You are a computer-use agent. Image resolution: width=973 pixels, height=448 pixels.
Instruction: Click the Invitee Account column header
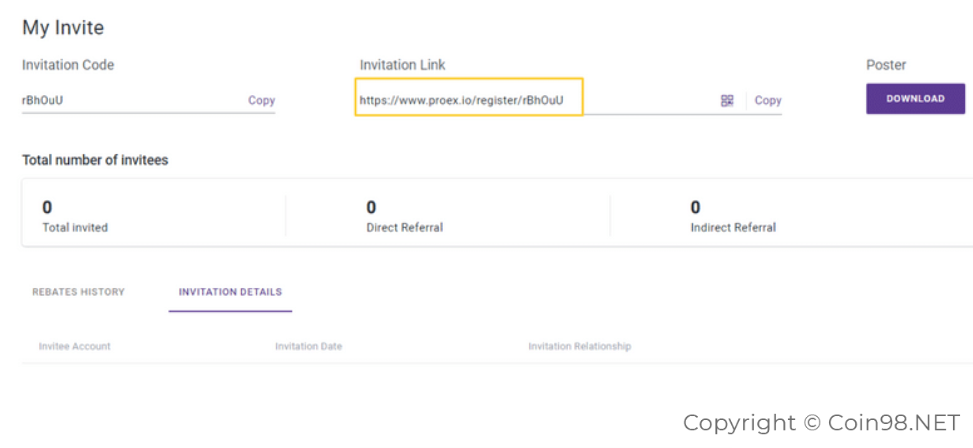[74, 346]
